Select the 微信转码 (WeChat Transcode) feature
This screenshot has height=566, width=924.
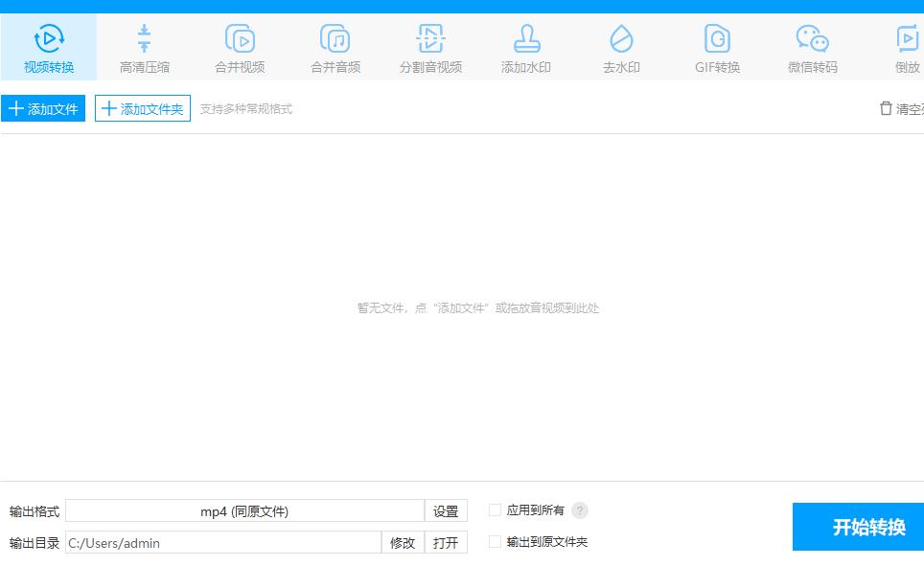click(813, 46)
